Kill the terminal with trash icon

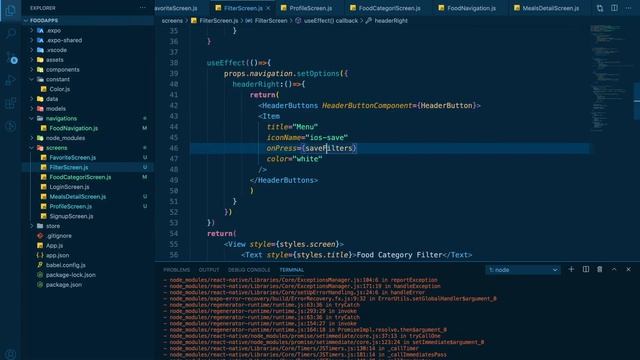tap(600, 269)
